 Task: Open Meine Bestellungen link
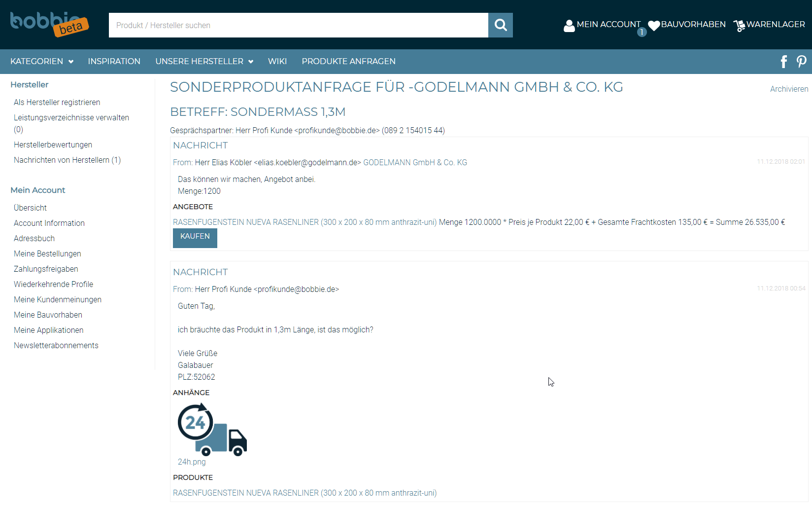(x=47, y=253)
